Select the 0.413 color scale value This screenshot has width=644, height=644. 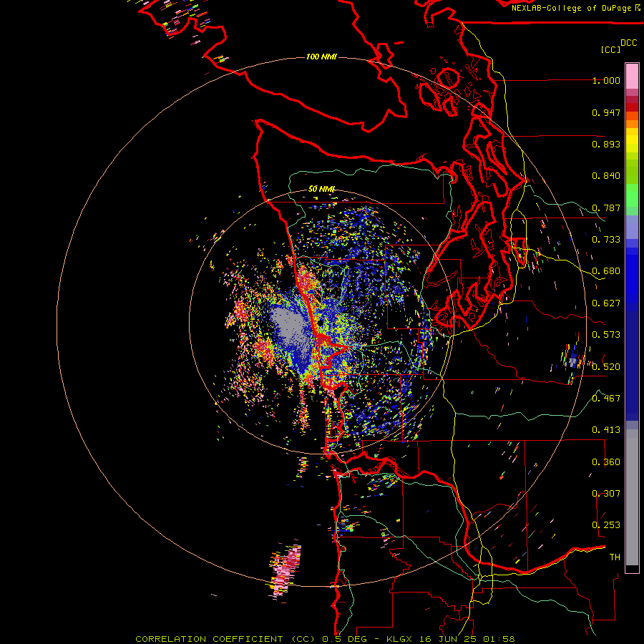point(606,430)
